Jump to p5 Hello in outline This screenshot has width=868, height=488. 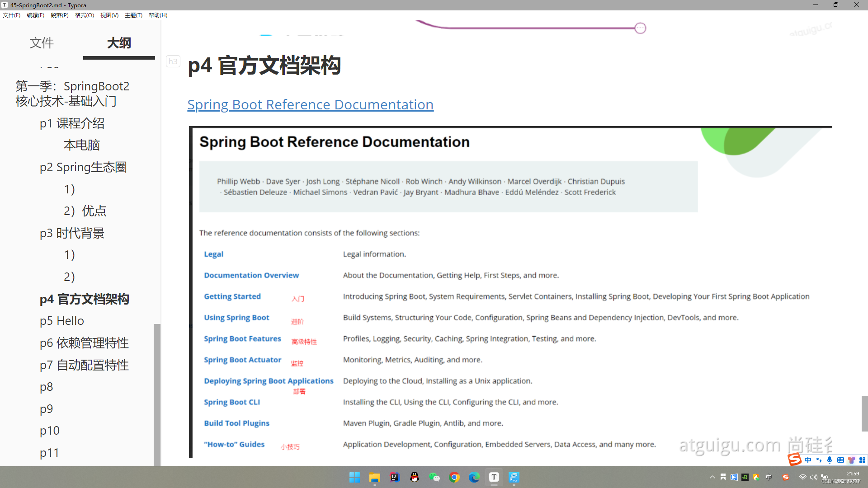62,321
